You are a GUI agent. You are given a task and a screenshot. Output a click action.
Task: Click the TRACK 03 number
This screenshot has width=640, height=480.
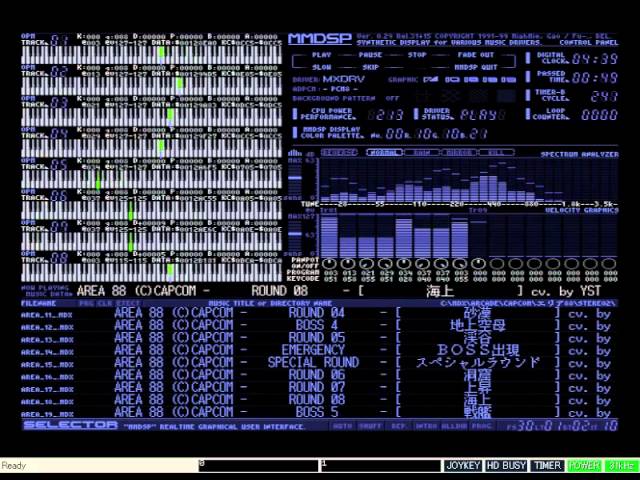point(59,103)
